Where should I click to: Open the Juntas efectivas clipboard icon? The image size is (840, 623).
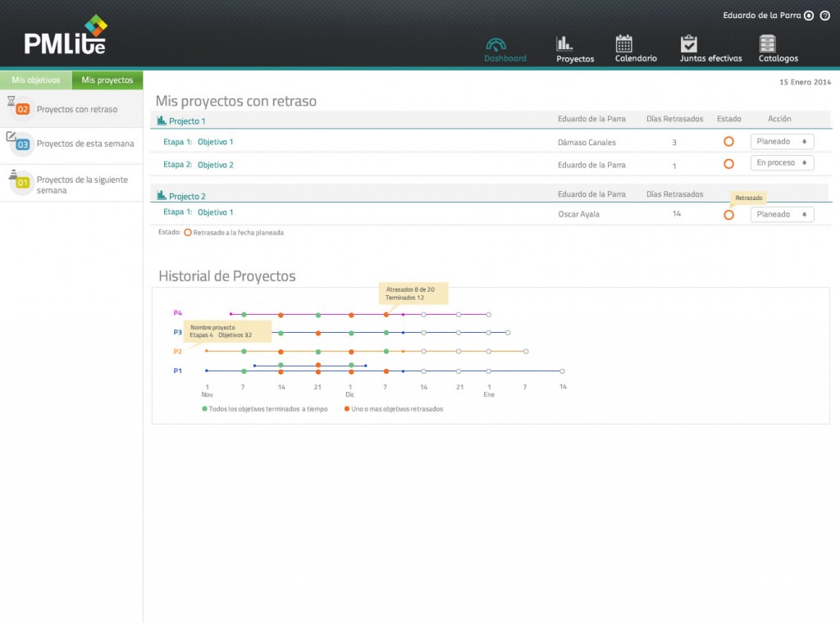[689, 43]
